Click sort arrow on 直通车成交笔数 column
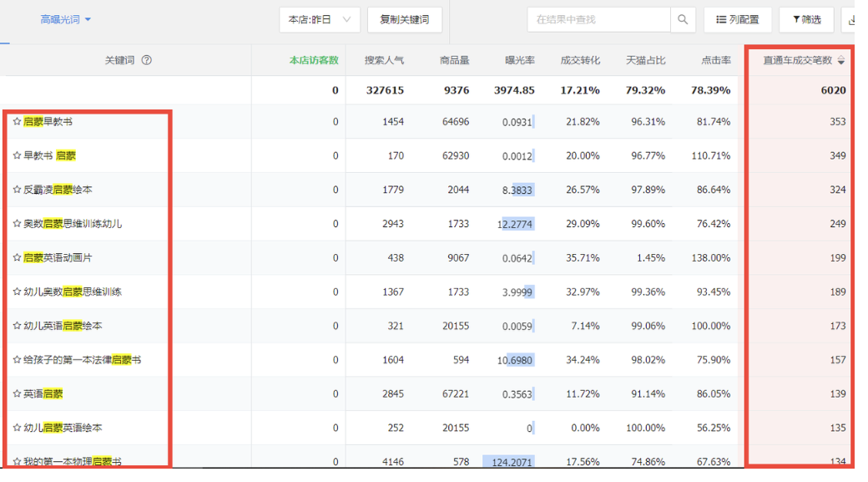The height and width of the screenshot is (482, 868). [841, 61]
